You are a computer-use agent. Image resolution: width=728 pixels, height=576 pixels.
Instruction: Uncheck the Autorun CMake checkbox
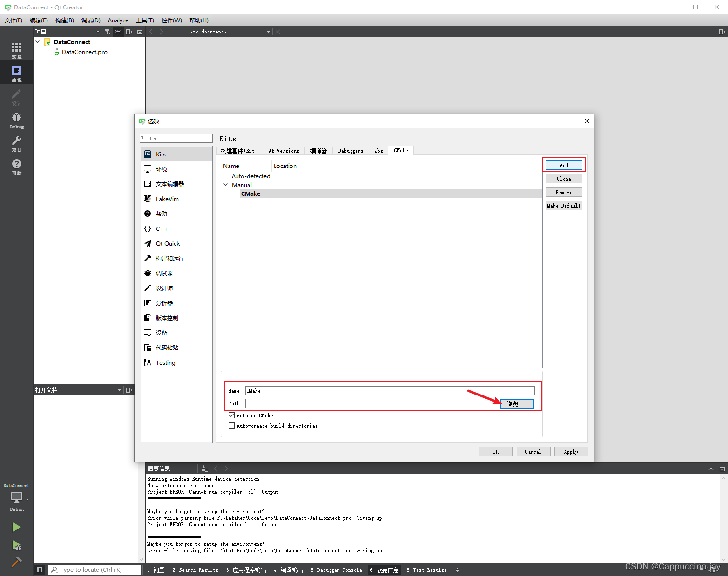click(x=231, y=415)
